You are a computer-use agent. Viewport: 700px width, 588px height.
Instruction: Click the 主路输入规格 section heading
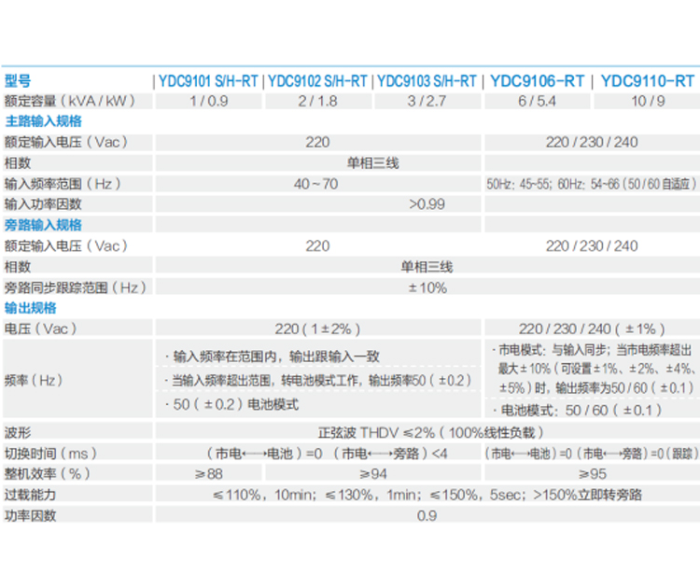point(43,121)
